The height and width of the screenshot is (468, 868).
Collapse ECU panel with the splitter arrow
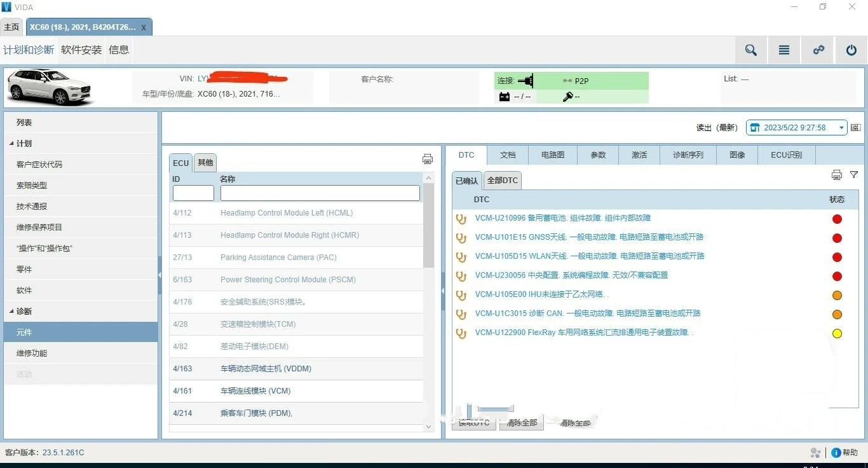[442, 291]
